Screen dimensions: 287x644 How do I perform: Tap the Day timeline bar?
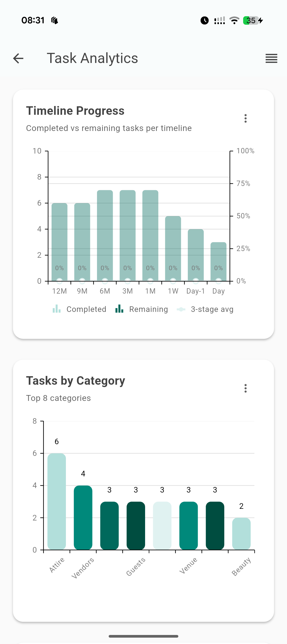(x=218, y=261)
